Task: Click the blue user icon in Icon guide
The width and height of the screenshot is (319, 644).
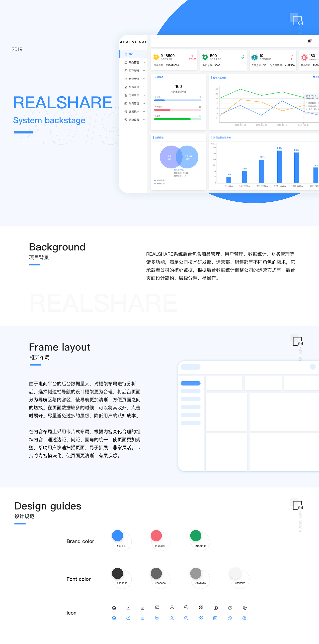Action: (x=172, y=618)
